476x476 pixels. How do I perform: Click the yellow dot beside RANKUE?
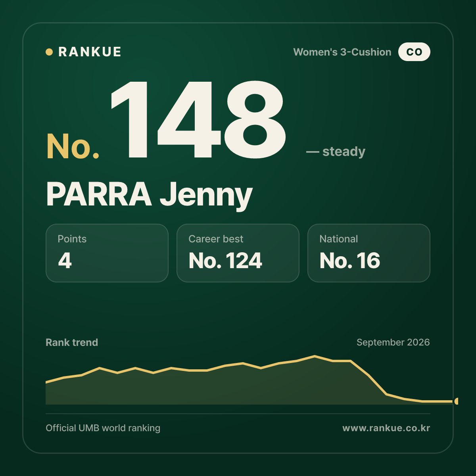[49, 52]
